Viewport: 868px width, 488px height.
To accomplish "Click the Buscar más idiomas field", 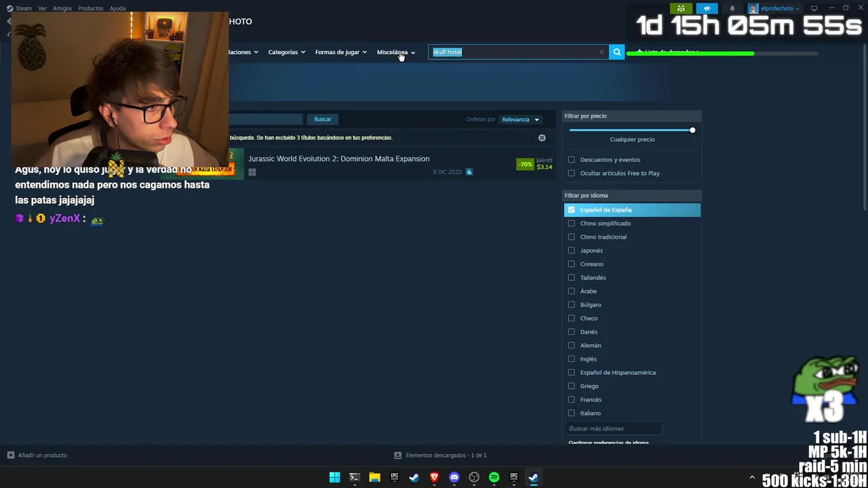I will pyautogui.click(x=614, y=428).
